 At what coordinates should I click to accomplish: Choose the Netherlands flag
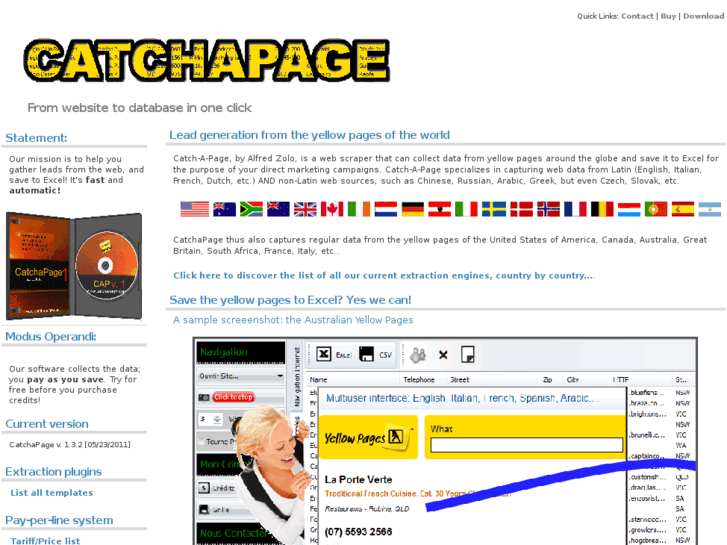(386, 209)
